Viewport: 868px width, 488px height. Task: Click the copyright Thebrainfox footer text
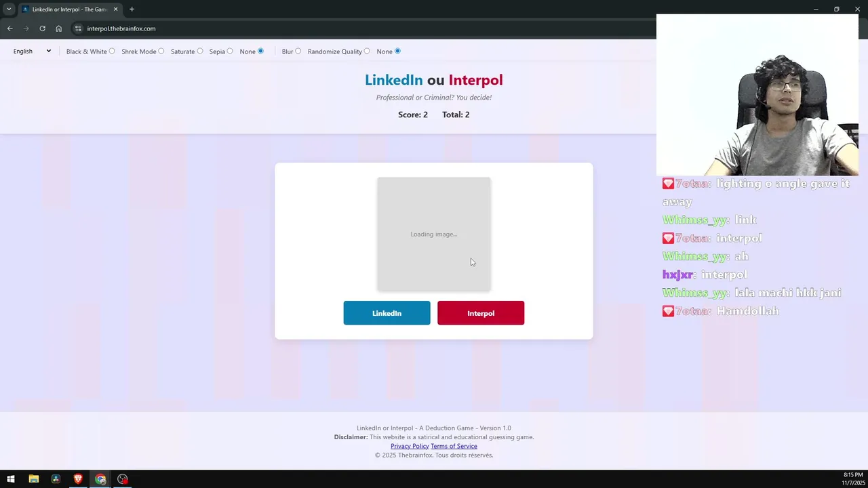[x=434, y=455]
